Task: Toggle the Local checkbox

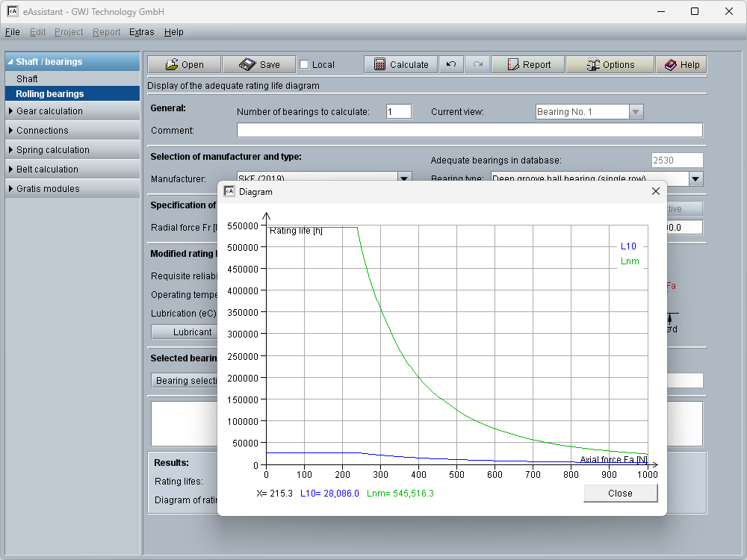Action: point(304,65)
